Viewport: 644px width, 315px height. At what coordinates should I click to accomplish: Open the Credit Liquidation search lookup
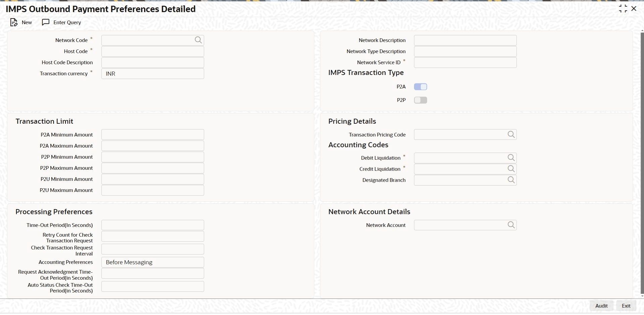point(511,169)
